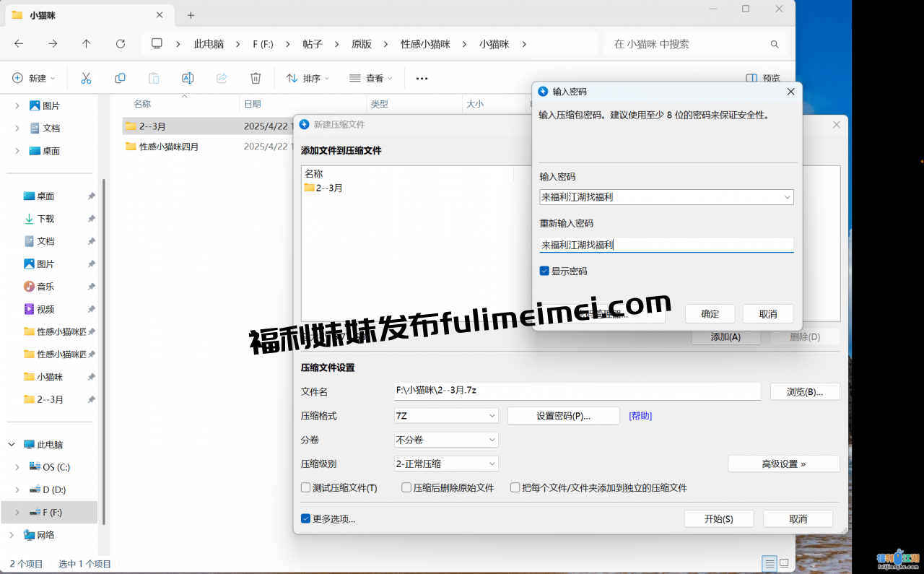Image resolution: width=924 pixels, height=574 pixels.
Task: Go up one folder level
Action: (x=87, y=44)
